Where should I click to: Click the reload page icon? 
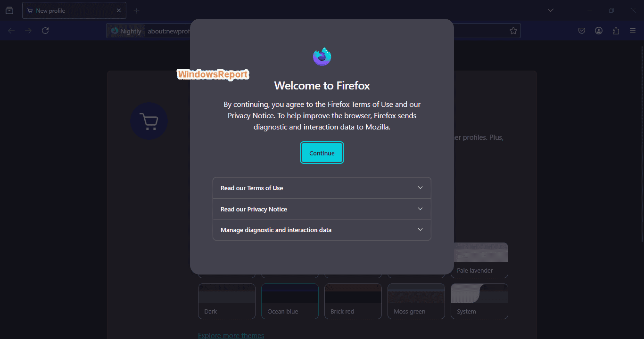coord(45,31)
